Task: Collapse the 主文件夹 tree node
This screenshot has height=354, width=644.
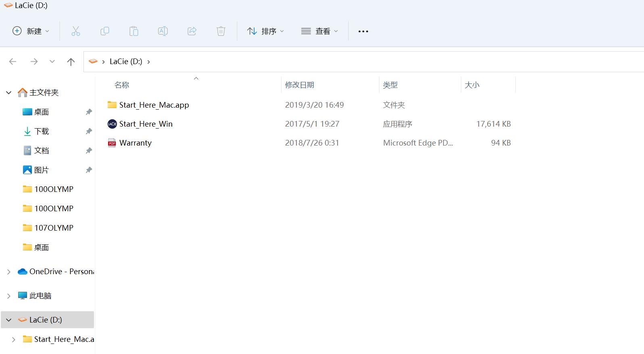Action: 9,93
